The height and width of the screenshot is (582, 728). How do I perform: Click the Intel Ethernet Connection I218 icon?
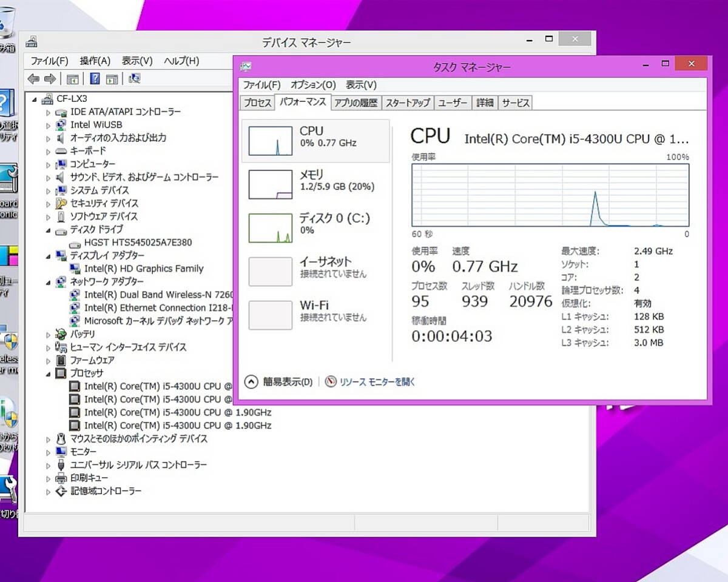[75, 308]
